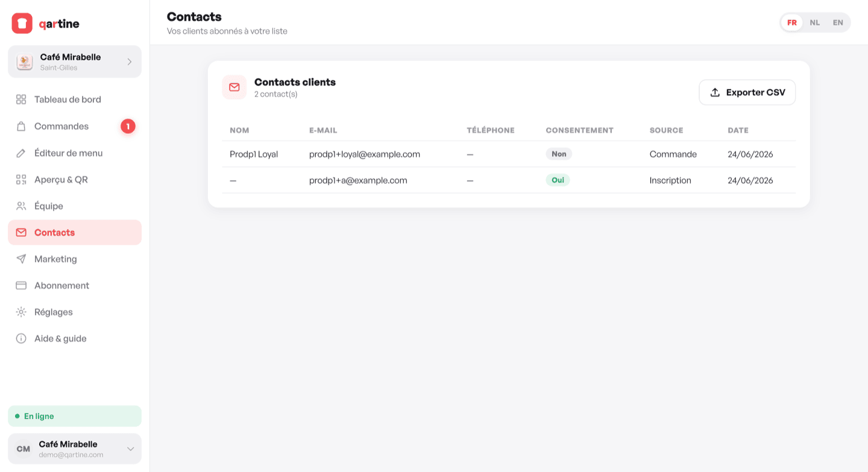Go to Commandes section

pyautogui.click(x=75, y=126)
